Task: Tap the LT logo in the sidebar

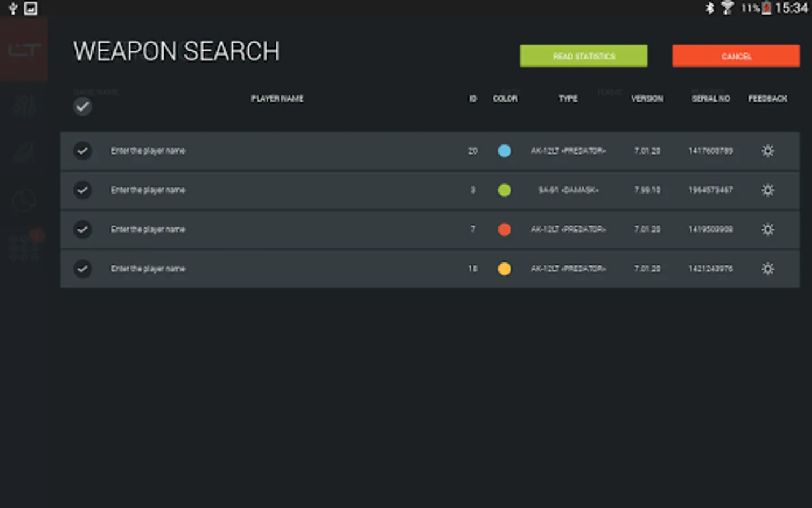Action: click(x=24, y=50)
